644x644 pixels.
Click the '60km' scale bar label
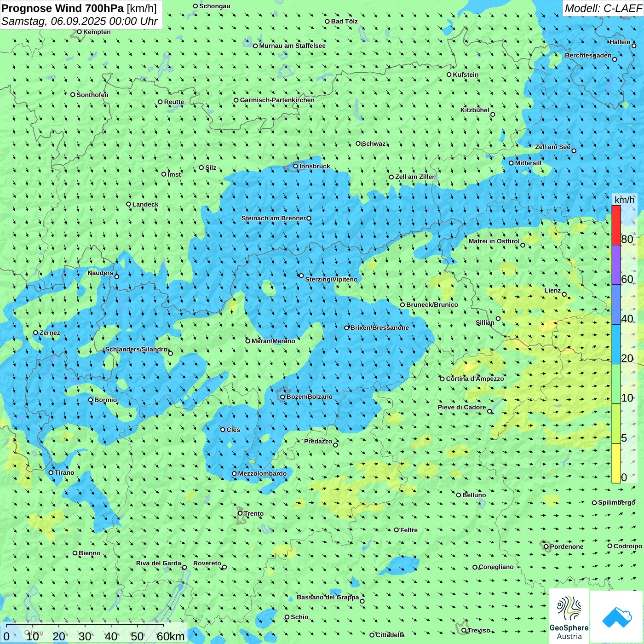click(x=170, y=636)
